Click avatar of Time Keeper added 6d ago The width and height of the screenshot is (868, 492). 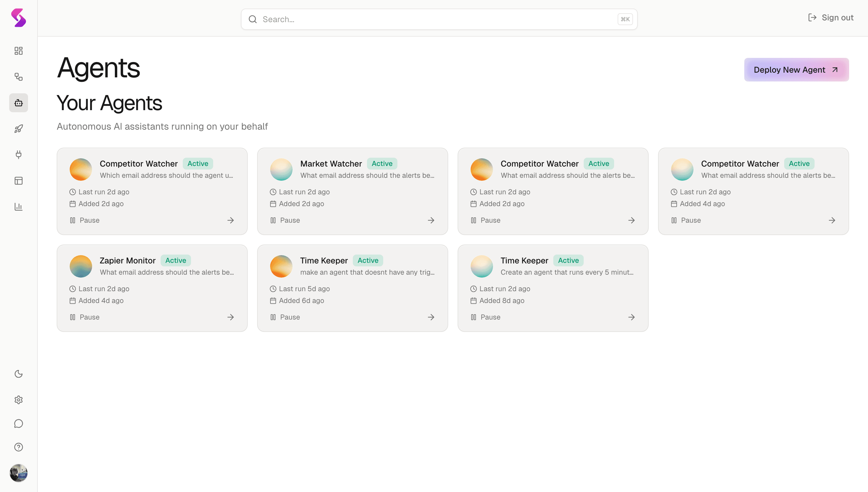click(x=281, y=267)
